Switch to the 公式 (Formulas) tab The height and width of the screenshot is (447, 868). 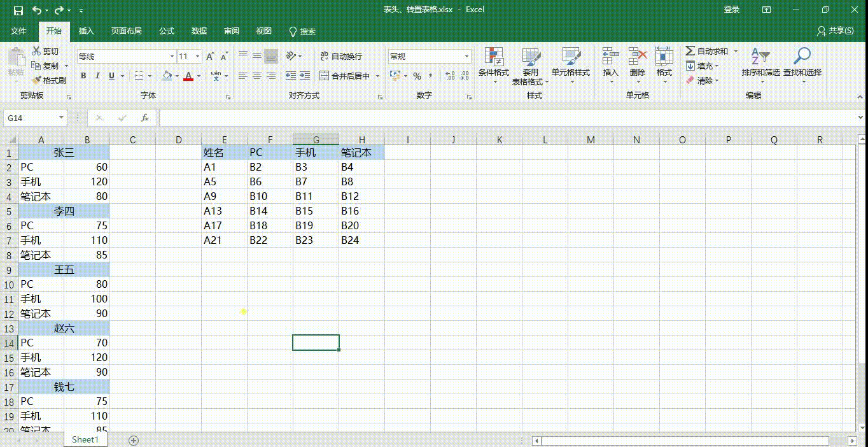(167, 31)
